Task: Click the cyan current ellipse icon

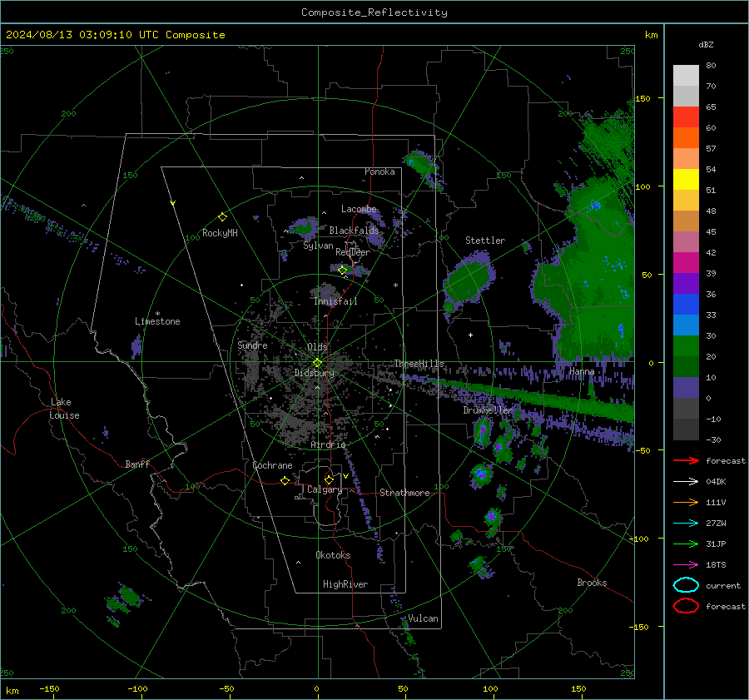Action: coord(686,585)
